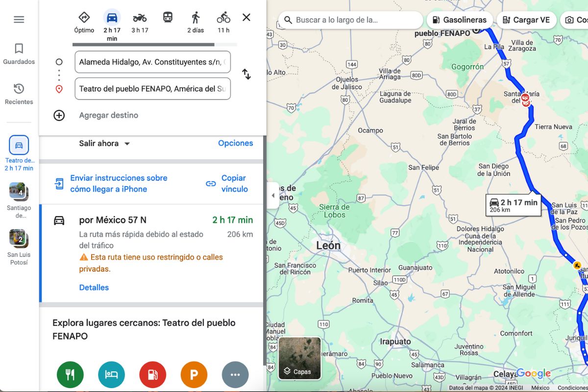Click the Guanajuato map label
Viewport: 588px width, 392px height.
416,268
